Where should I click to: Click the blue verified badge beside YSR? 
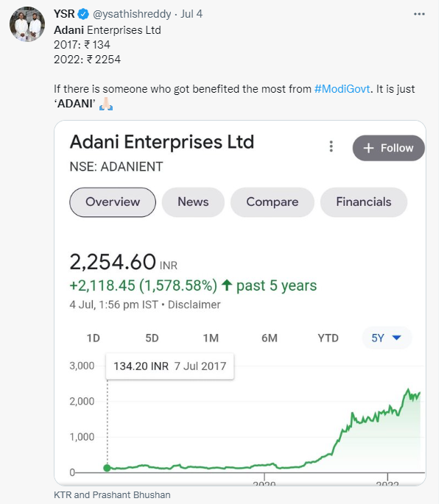(84, 14)
